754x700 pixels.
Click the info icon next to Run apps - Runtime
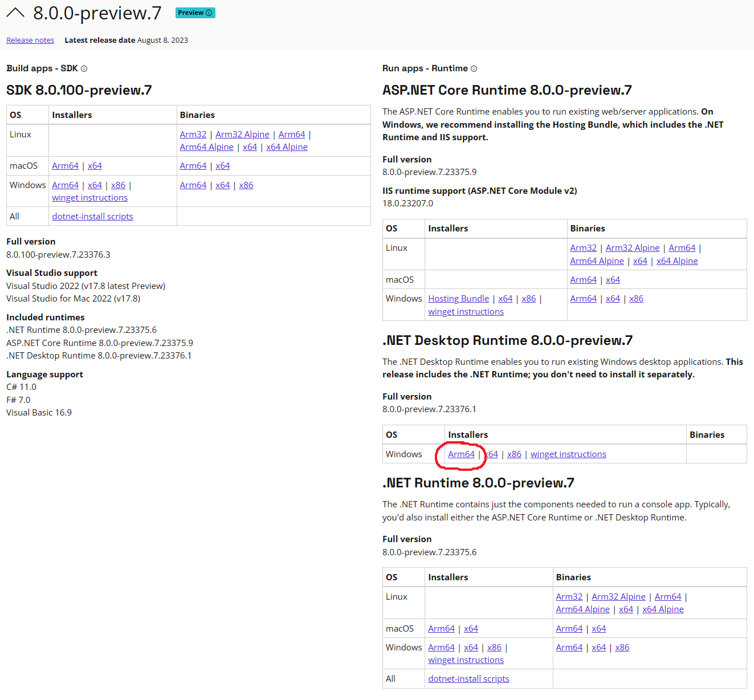[x=474, y=68]
